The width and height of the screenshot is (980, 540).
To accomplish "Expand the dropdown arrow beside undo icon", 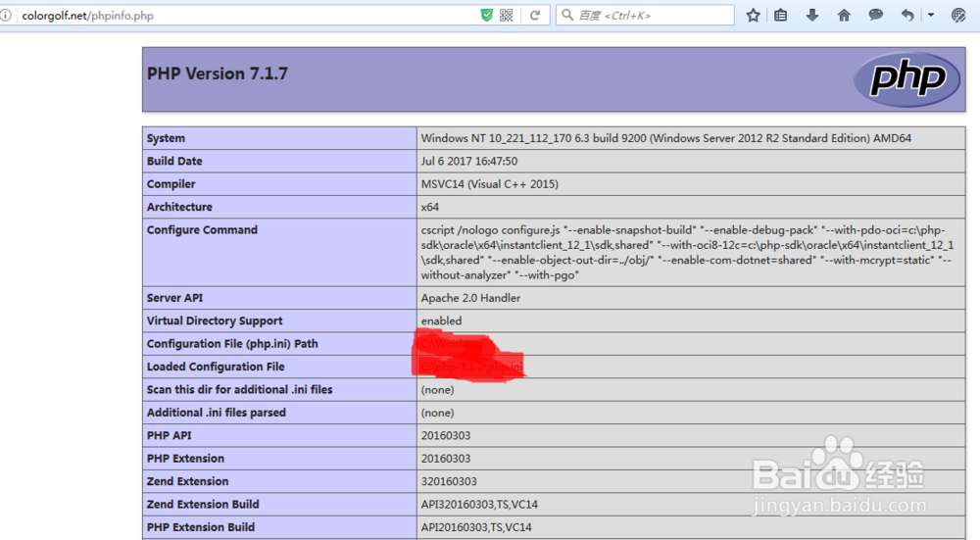I will pos(931,15).
